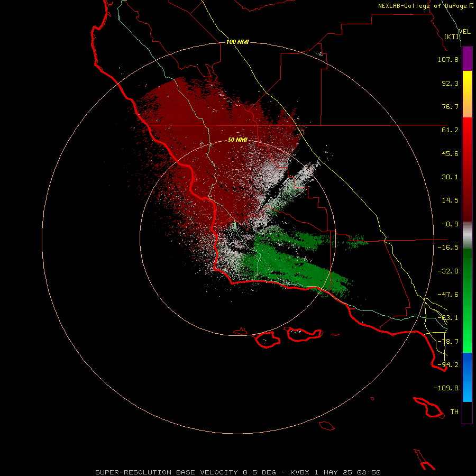
Task: Click the VEL legend title
Action: 465,31
